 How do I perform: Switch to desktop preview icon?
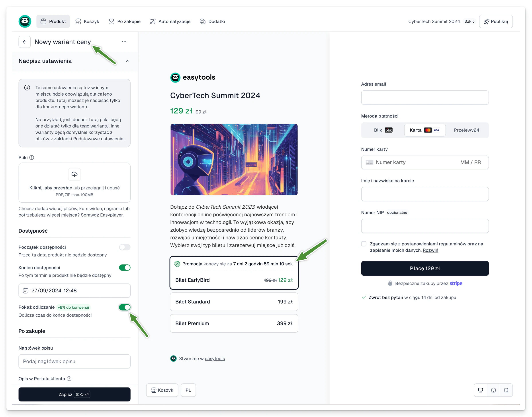click(480, 390)
